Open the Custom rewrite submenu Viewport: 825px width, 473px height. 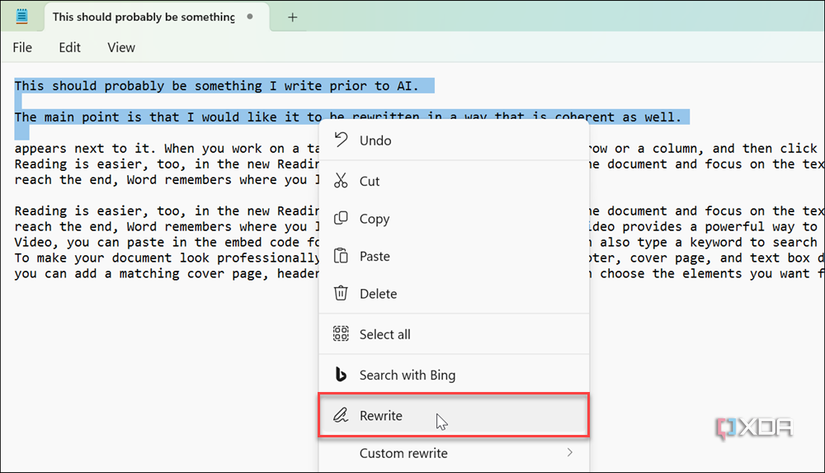(454, 453)
